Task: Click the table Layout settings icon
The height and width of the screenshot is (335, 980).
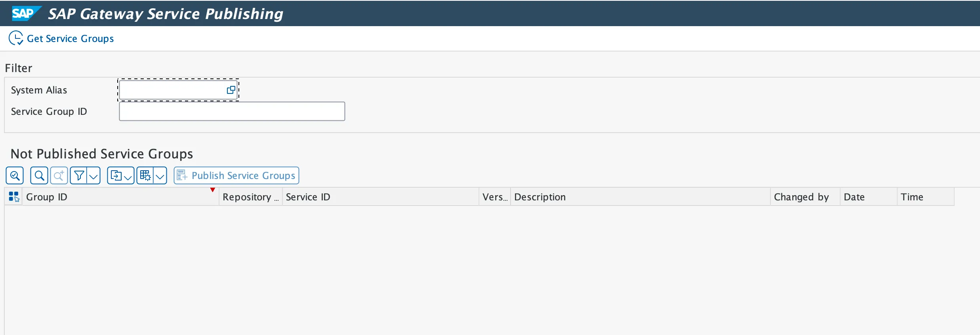Action: (145, 175)
